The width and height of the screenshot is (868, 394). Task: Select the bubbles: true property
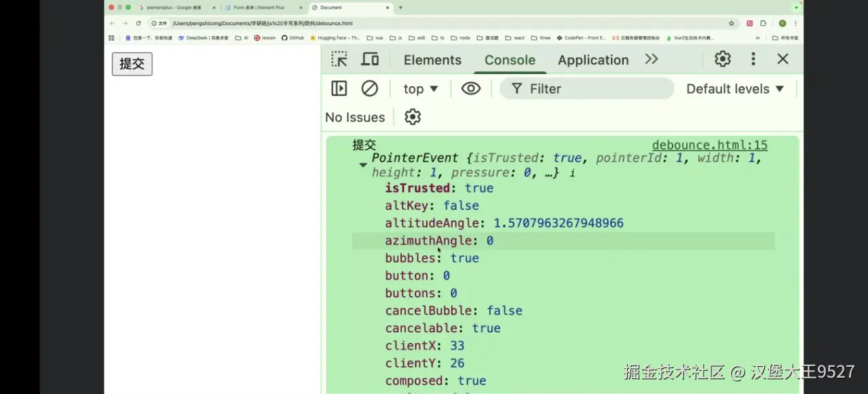pyautogui.click(x=432, y=258)
